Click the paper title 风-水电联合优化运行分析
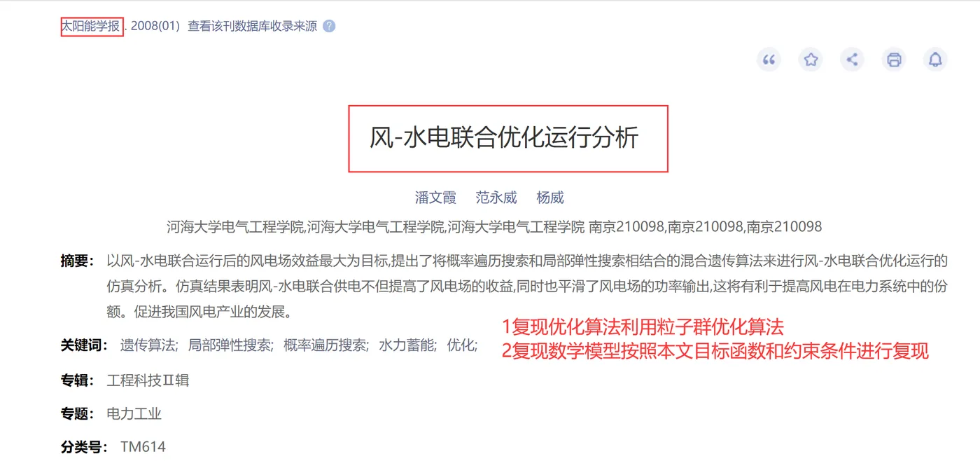This screenshot has height=461, width=980. pos(505,137)
